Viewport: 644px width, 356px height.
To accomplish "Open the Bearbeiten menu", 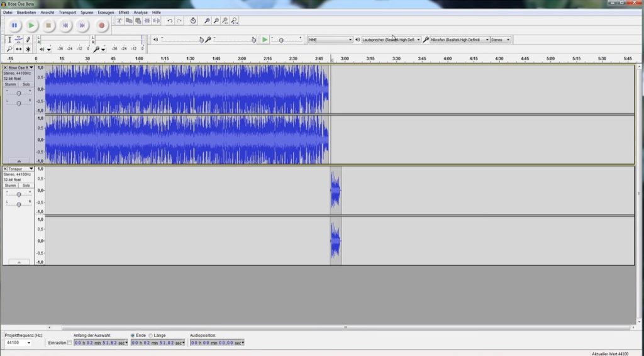I will pyautogui.click(x=26, y=13).
